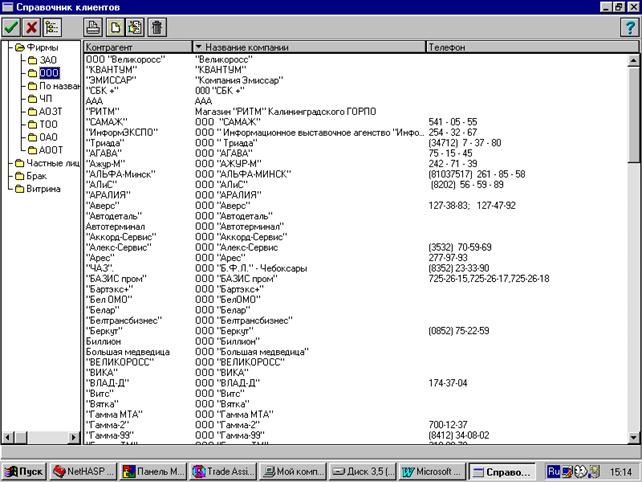The image size is (642, 482).
Task: Copy record using the duplicate pages icon
Action: tap(135, 27)
